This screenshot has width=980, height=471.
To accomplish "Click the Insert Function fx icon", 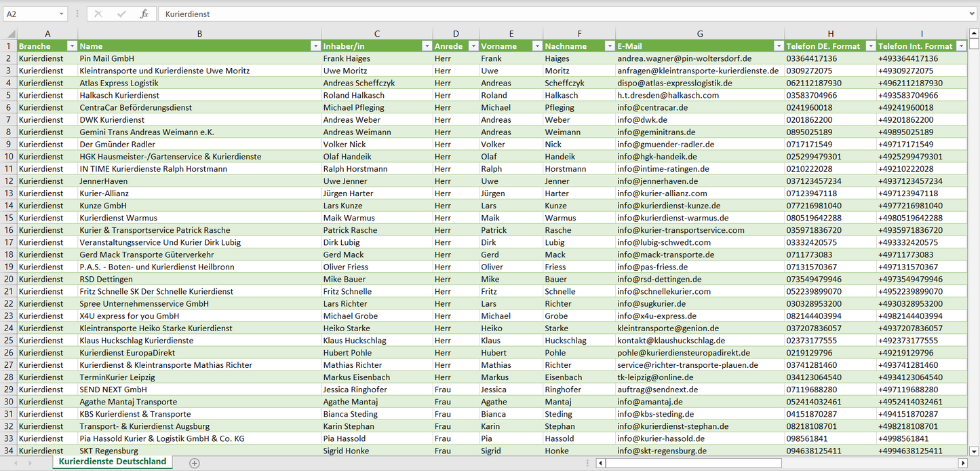I will 144,14.
